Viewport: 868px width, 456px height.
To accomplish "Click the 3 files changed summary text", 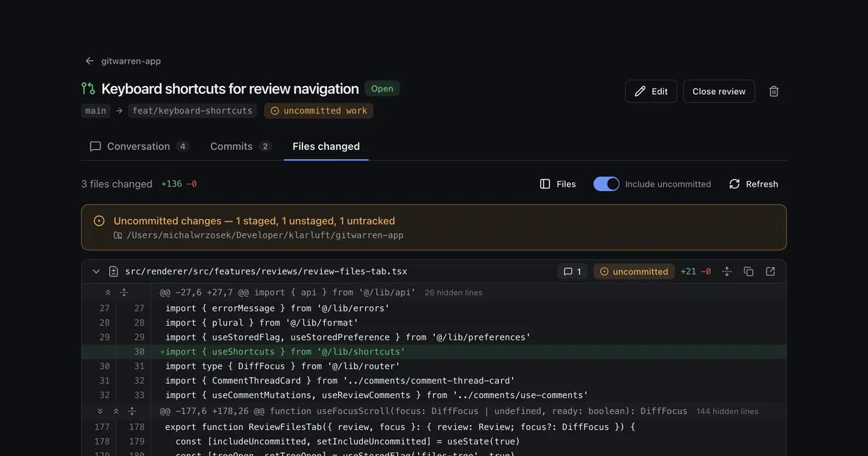I will coord(116,184).
